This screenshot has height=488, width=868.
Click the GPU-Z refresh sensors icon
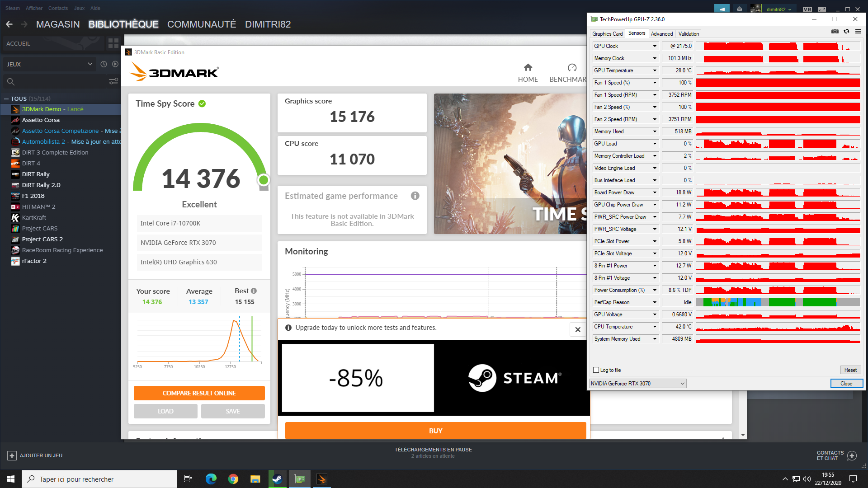pos(846,32)
